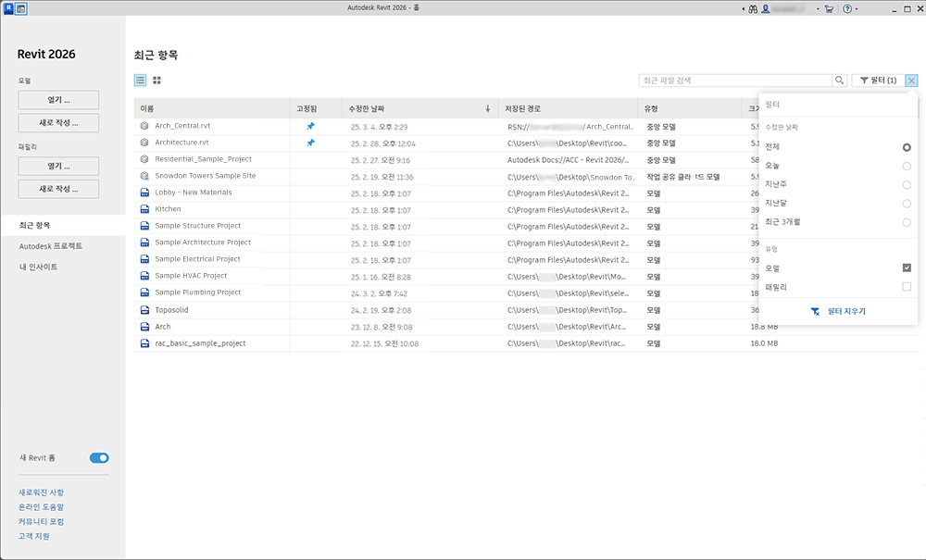Open the help question mark icon

(847, 9)
